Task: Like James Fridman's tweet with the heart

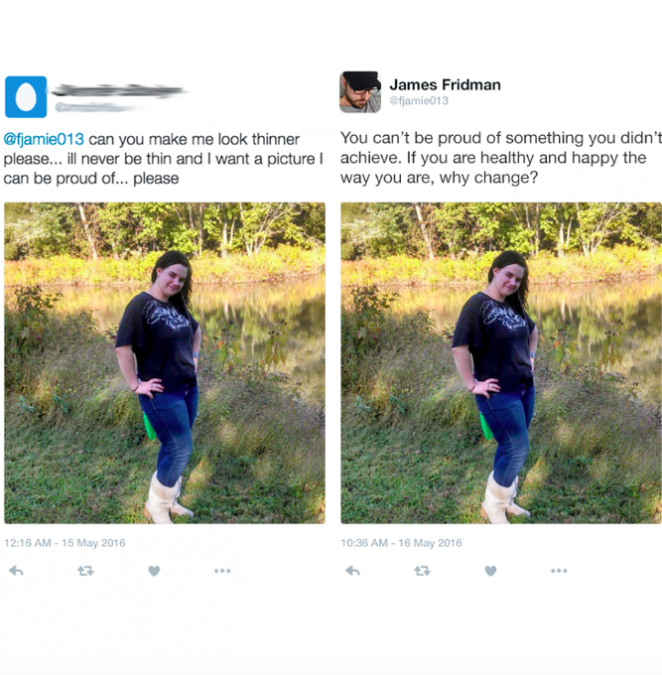Action: [x=491, y=571]
